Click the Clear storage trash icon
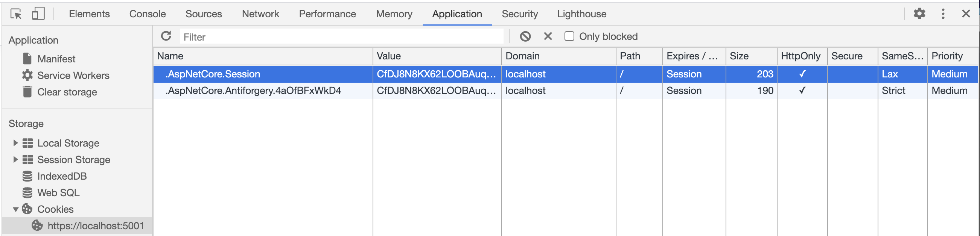 pyautogui.click(x=27, y=92)
